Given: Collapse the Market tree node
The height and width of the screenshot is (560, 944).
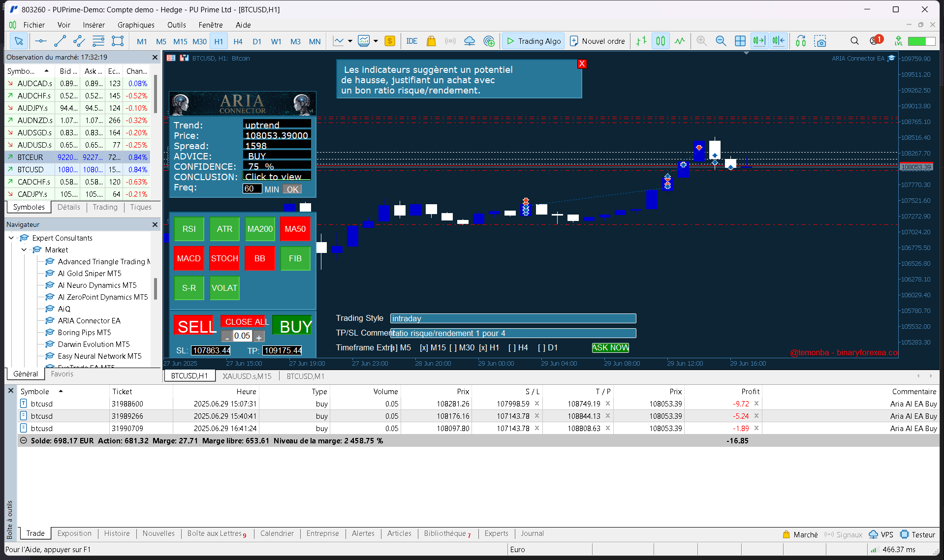Looking at the screenshot, I should (x=24, y=249).
